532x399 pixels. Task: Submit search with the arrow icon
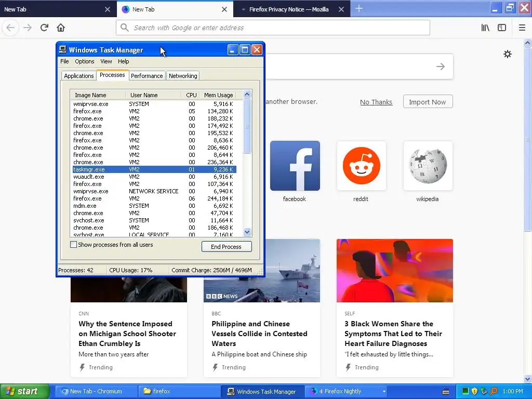coord(441,66)
